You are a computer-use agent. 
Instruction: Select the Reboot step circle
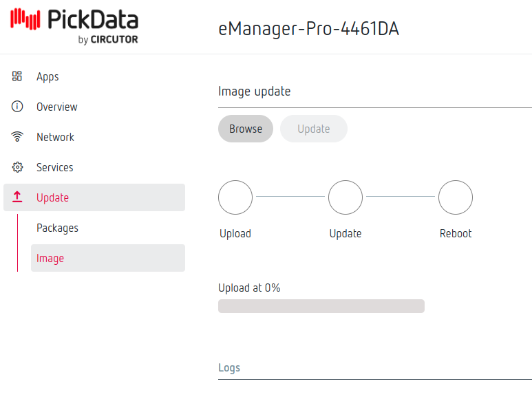point(456,197)
